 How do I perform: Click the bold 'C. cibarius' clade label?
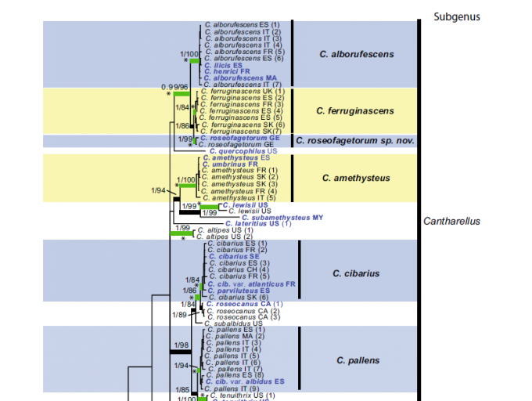click(x=356, y=273)
